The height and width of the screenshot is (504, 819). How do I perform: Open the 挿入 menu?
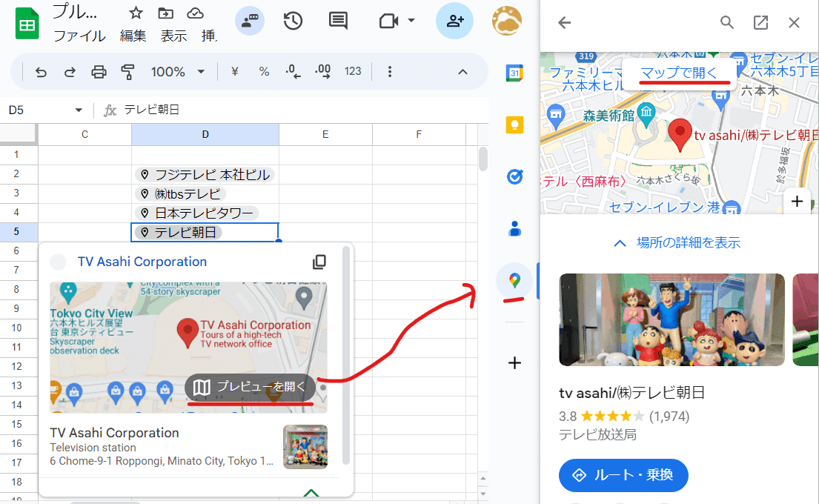[208, 36]
